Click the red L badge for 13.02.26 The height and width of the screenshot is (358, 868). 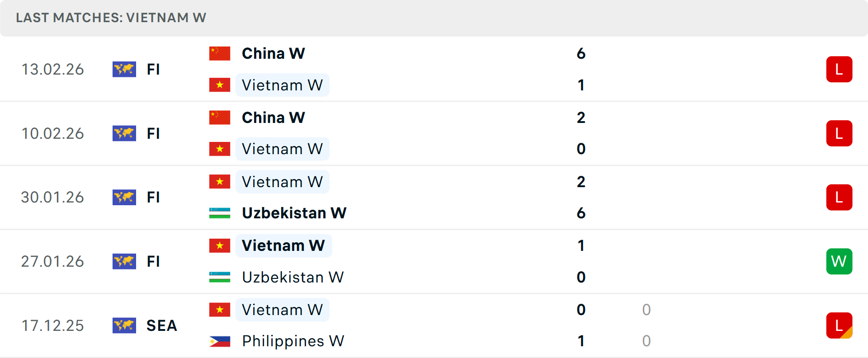pos(839,69)
